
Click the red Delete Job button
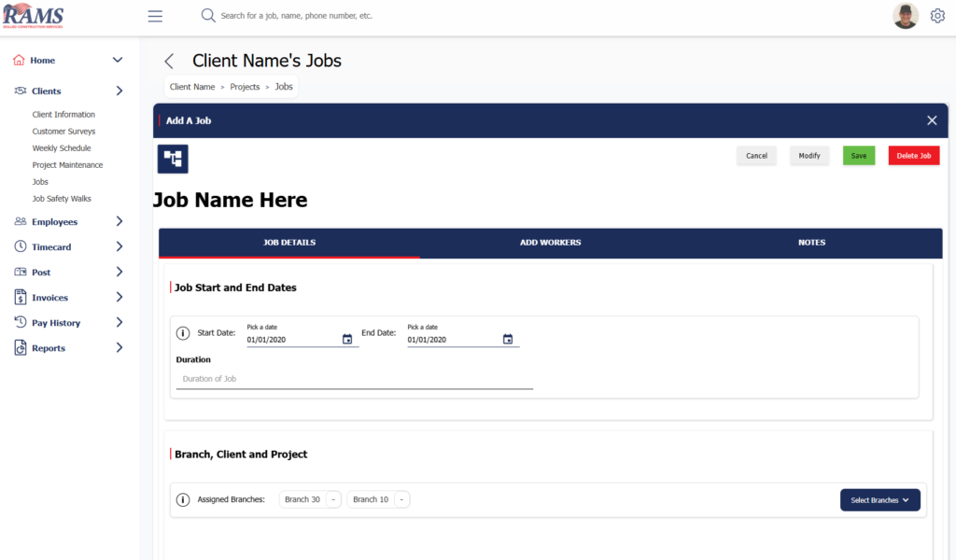[x=913, y=156]
